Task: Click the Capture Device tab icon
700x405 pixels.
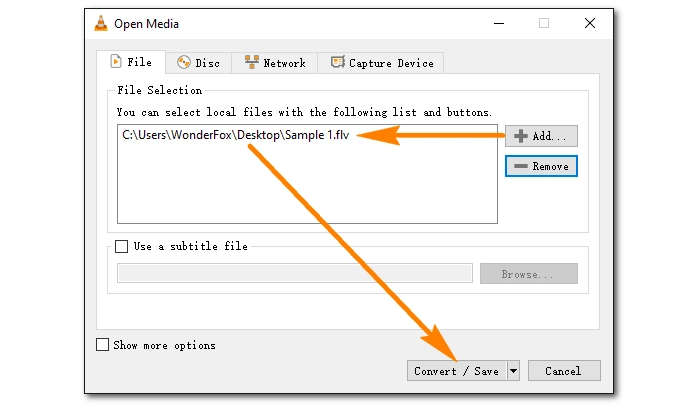Action: click(337, 63)
